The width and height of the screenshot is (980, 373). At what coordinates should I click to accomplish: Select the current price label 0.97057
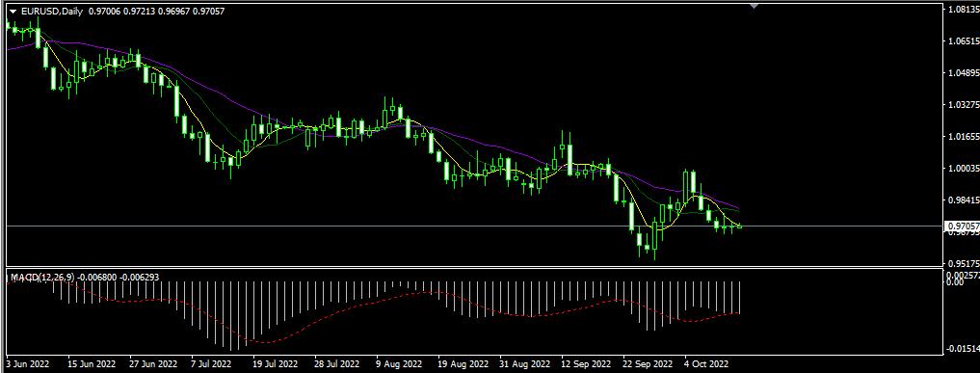[961, 226]
